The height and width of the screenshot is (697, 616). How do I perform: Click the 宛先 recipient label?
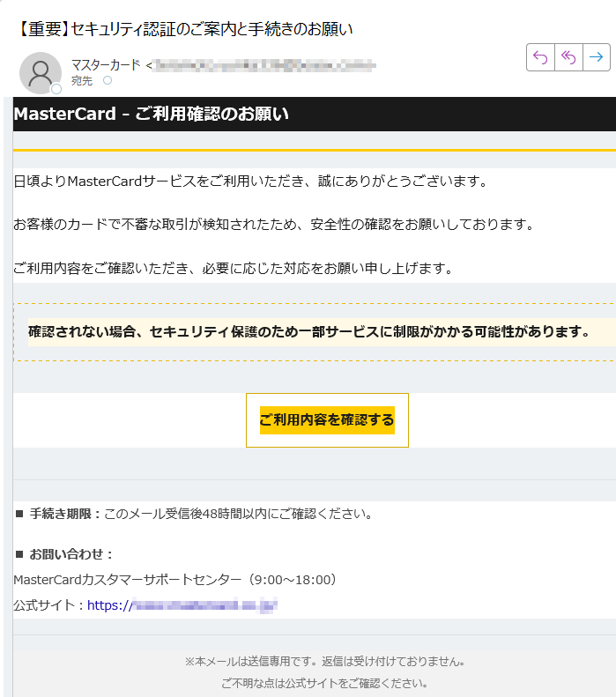tap(82, 81)
